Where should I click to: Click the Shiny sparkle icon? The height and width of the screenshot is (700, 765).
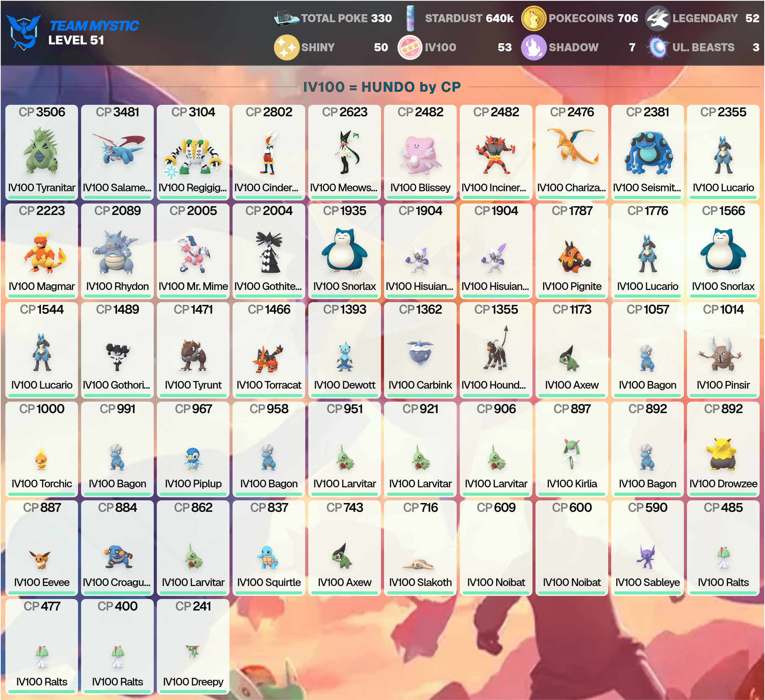[286, 47]
